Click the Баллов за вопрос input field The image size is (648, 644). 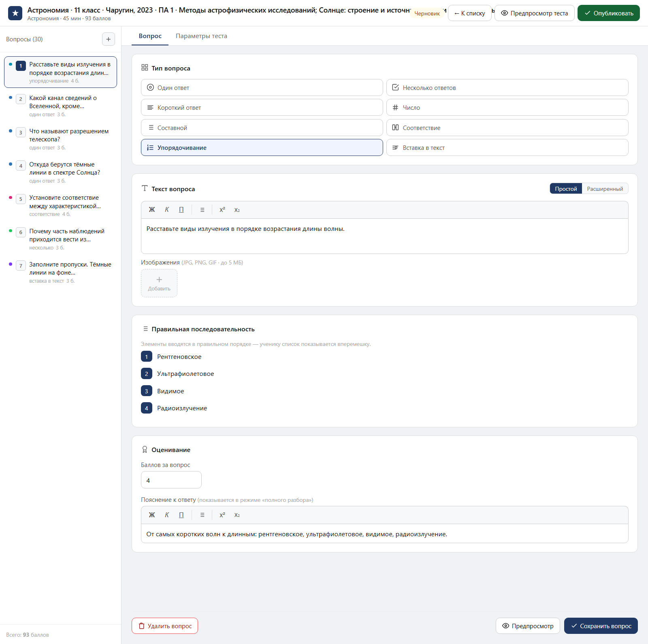171,480
